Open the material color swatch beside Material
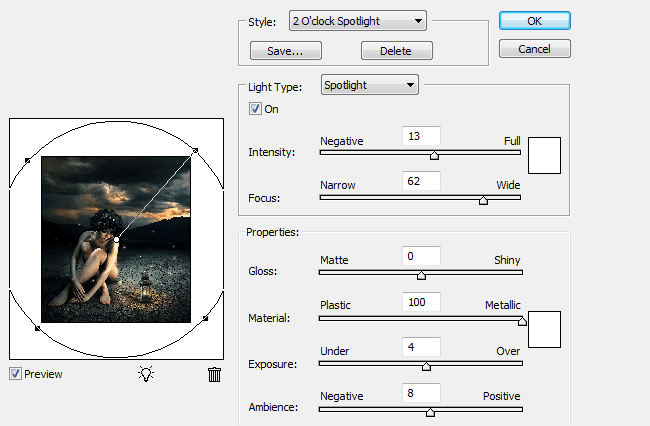Screen dimensions: 650x426 tap(544, 328)
